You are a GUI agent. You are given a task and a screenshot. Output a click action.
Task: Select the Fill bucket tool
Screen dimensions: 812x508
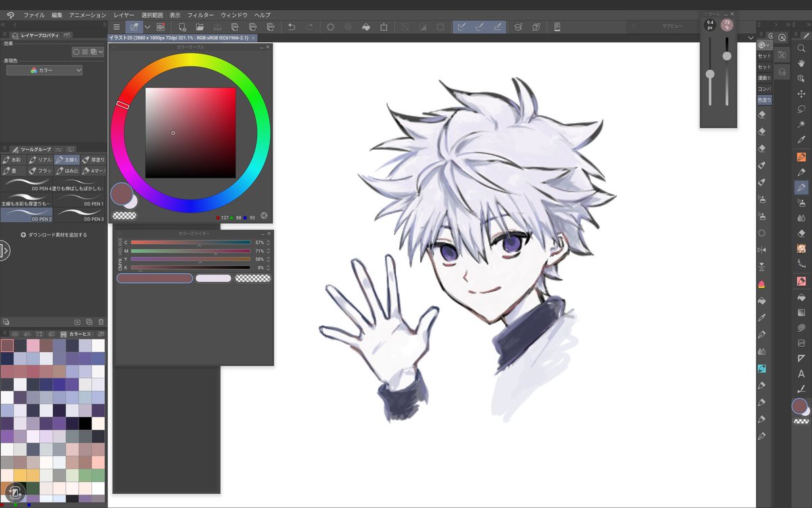(802, 297)
